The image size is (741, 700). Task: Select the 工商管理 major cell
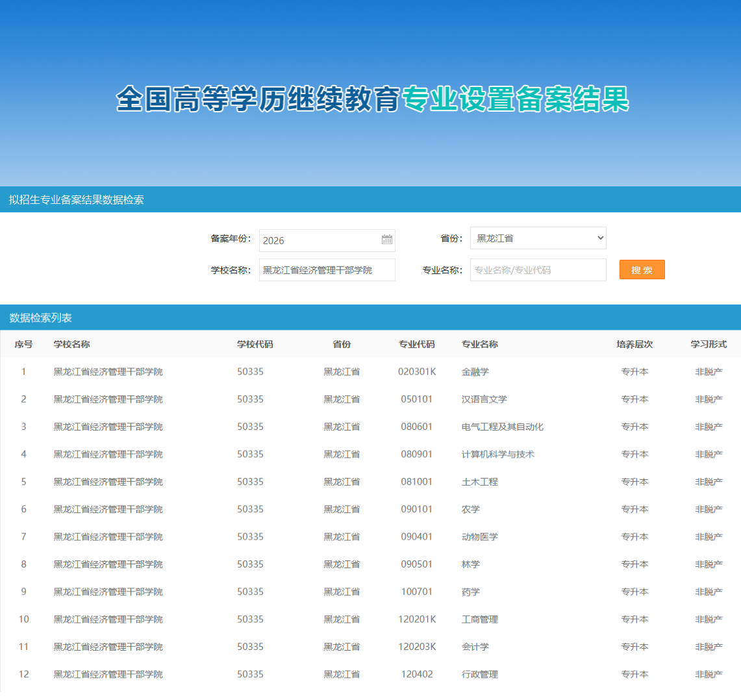tap(480, 619)
